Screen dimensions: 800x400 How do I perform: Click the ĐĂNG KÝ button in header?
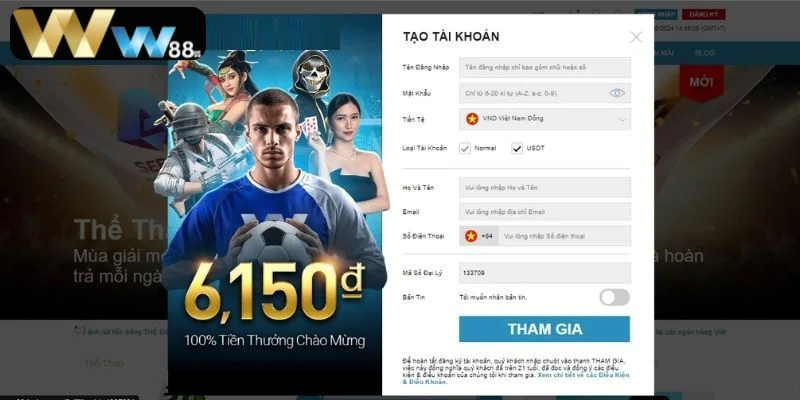pos(704,14)
